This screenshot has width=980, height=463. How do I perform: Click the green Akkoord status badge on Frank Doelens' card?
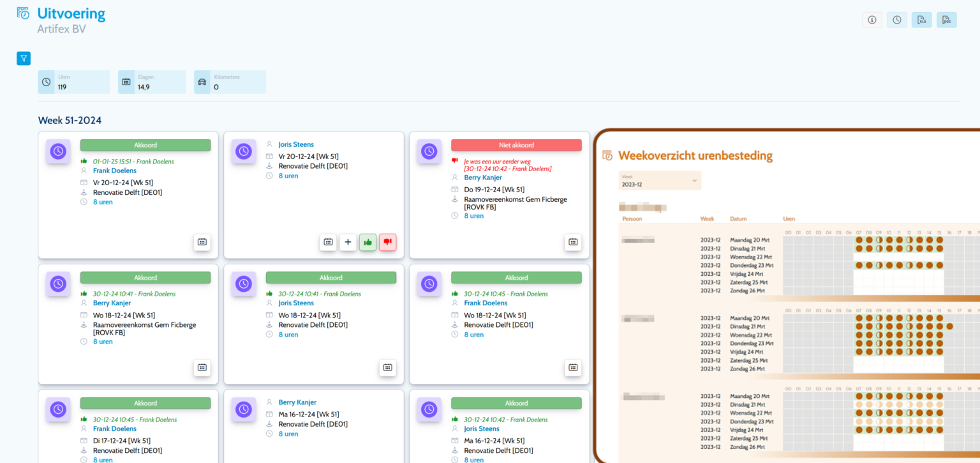click(x=145, y=145)
